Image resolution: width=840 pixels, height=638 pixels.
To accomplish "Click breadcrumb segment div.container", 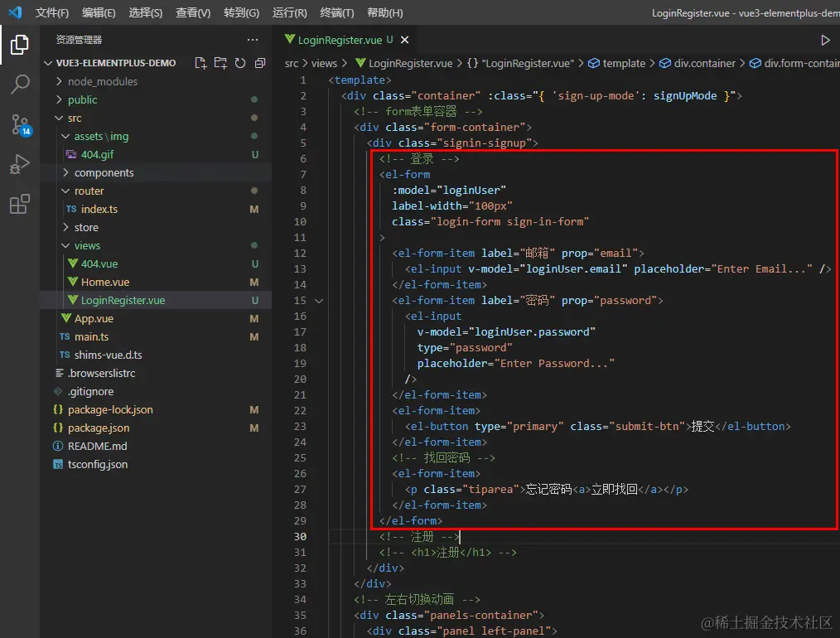I will coord(697,63).
